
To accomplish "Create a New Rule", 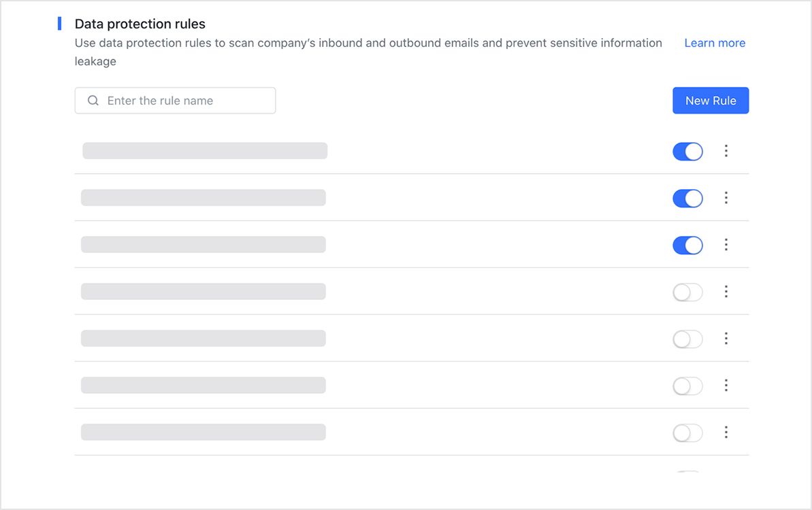I will 711,101.
